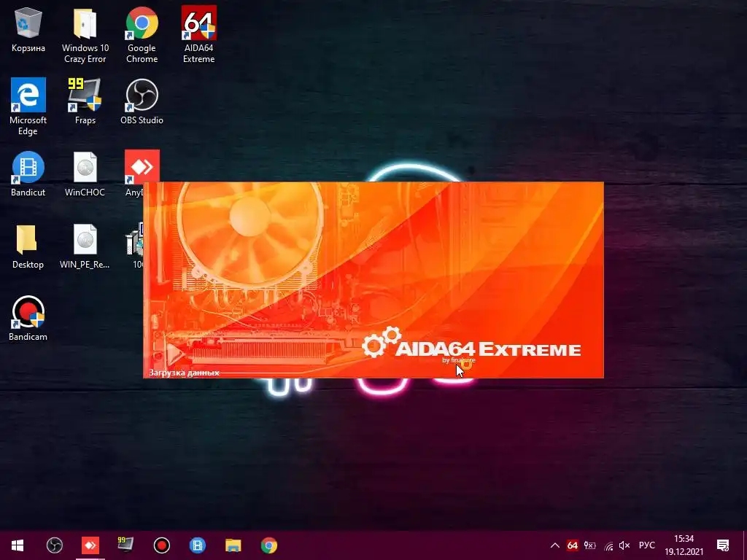Click the muted volume tray icon
The image size is (747, 560).
[x=624, y=545]
